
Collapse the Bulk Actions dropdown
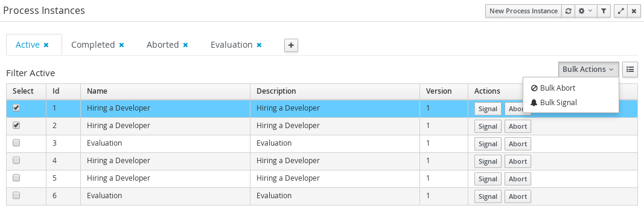point(588,69)
